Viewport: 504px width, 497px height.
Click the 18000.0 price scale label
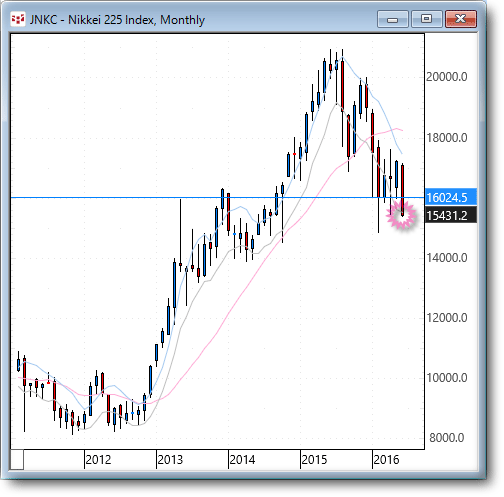click(x=447, y=138)
